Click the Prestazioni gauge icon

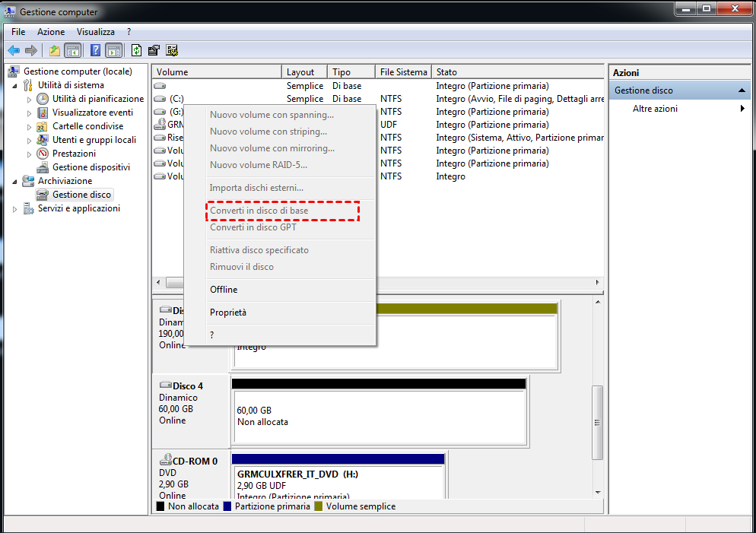click(x=43, y=154)
